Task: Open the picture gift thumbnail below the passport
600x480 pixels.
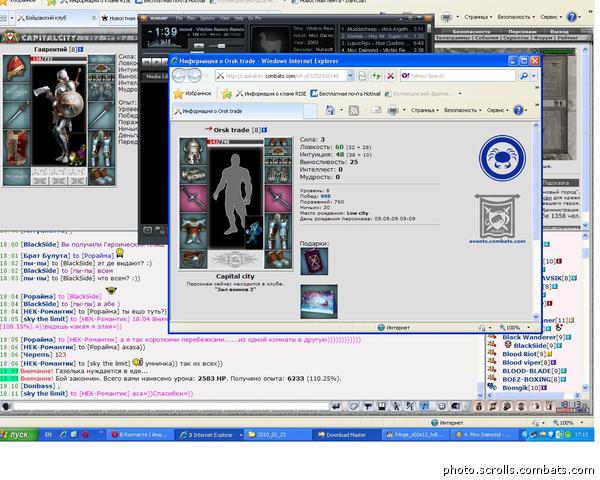Action: (x=319, y=301)
